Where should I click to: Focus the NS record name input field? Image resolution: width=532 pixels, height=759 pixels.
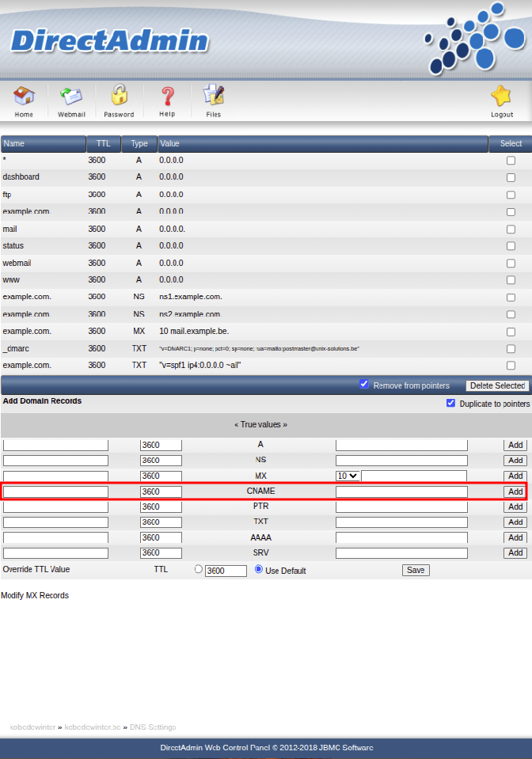[55, 461]
